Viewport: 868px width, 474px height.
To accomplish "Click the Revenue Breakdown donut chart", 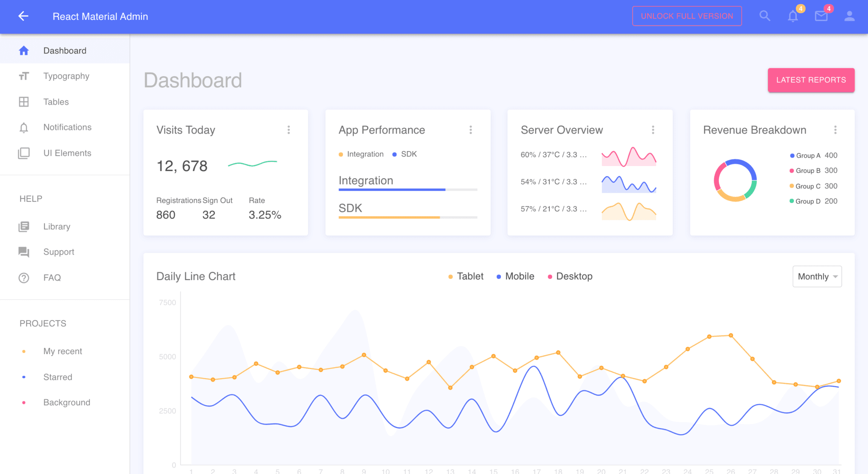I will (x=735, y=180).
